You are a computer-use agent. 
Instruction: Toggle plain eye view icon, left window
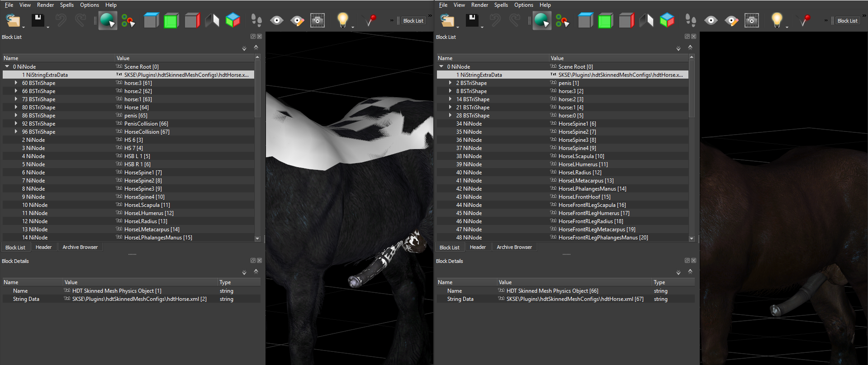pos(277,20)
